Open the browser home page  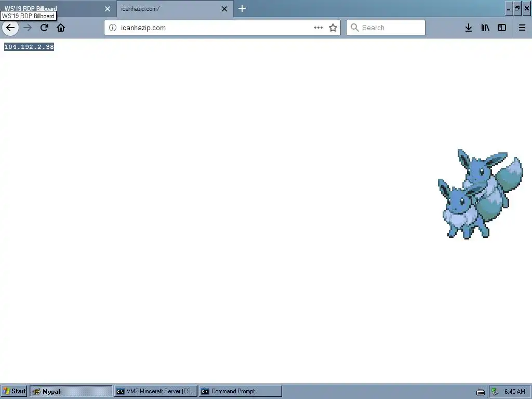61,28
